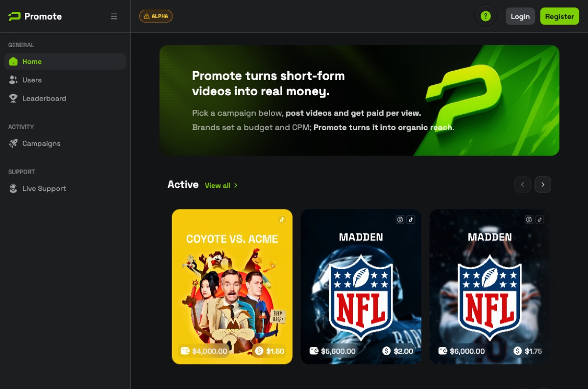Click dollar coin icon beside $1.75
This screenshot has width=588, height=389.
tap(517, 351)
